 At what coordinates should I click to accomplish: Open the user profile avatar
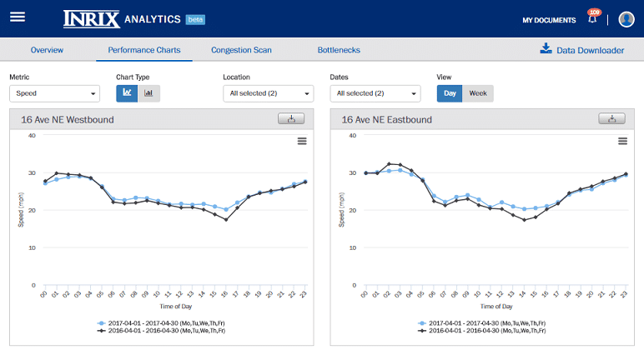point(626,19)
